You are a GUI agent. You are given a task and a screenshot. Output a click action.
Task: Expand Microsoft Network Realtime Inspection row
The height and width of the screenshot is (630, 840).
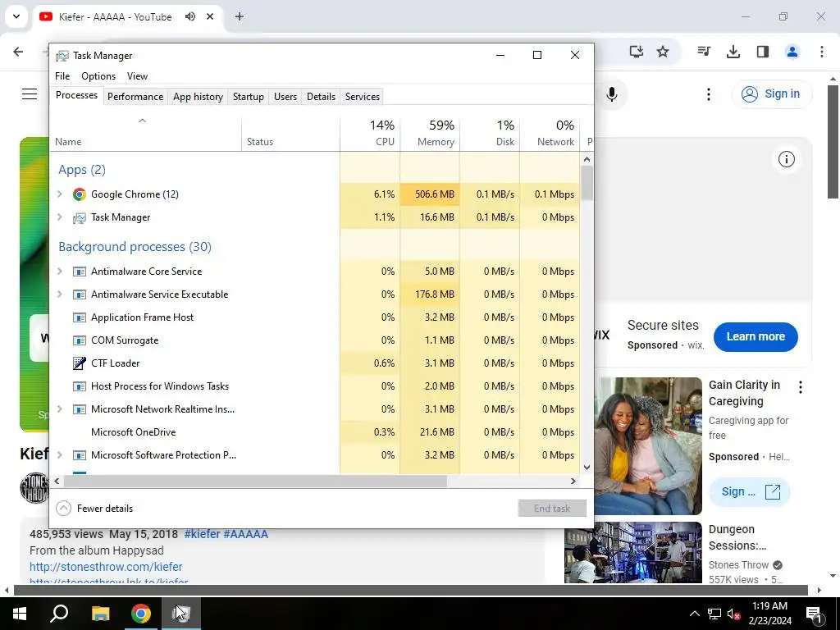point(59,409)
